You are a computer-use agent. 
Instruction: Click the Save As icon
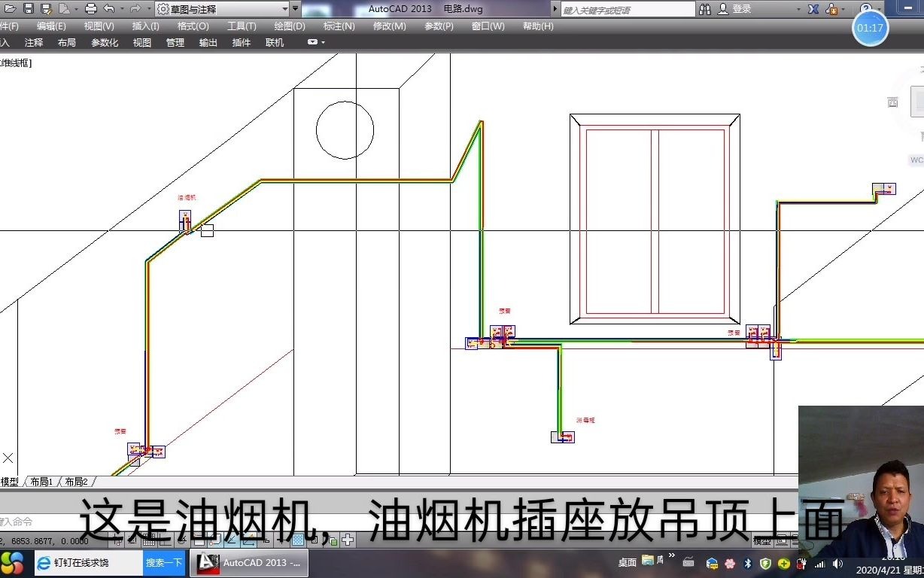pyautogui.click(x=45, y=8)
